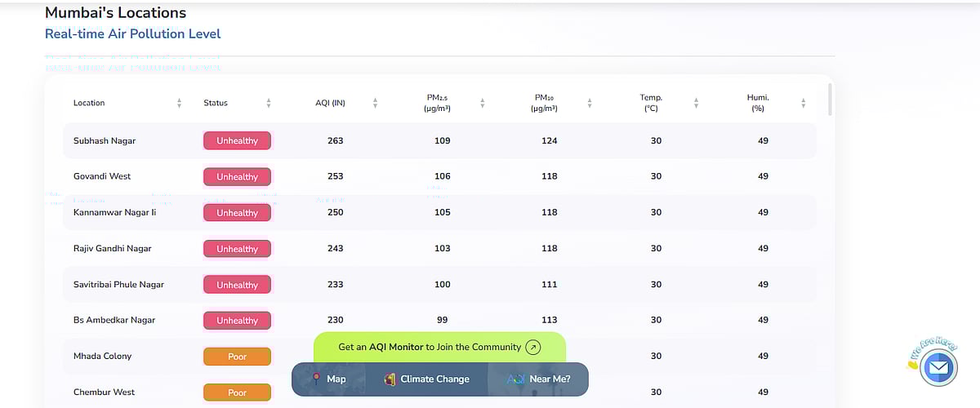980x408 pixels.
Task: Click Unhealthy badge for Kannamwar Nagar Ii
Action: pyautogui.click(x=237, y=213)
